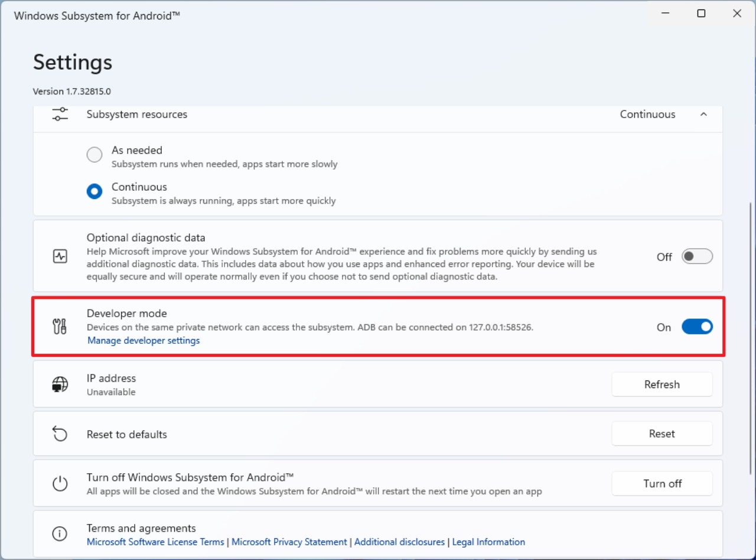Open the Legal Information link
756x560 pixels.
(x=488, y=542)
